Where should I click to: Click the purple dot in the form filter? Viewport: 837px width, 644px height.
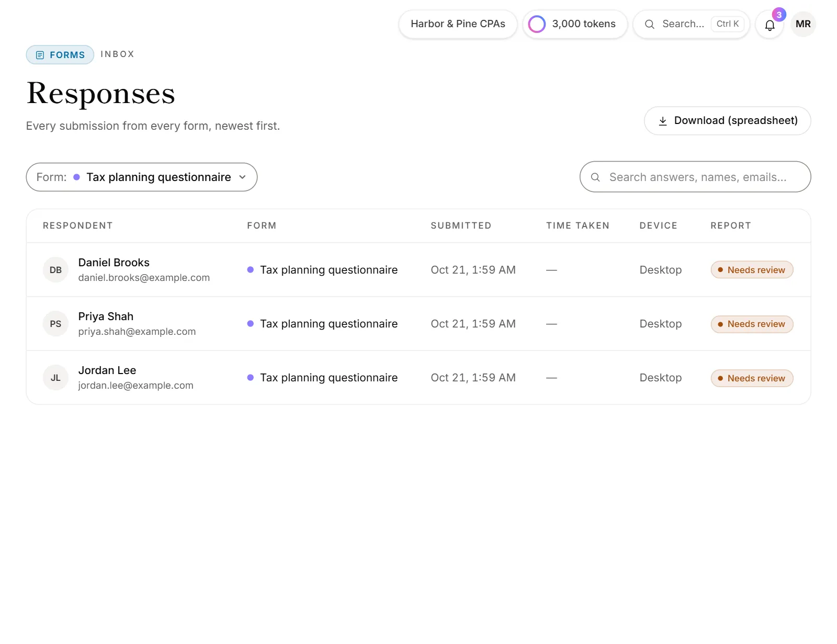[x=76, y=177]
